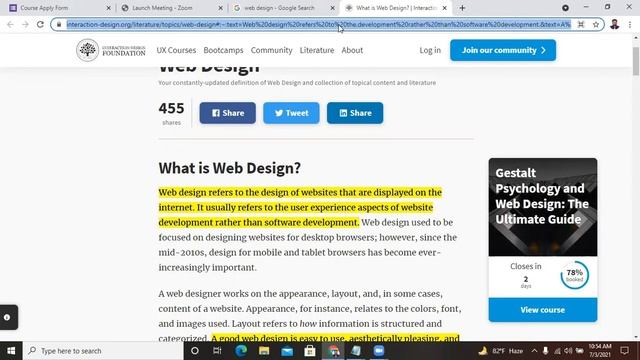The image size is (640, 360).
Task: Click the Type here to search box
Action: coord(103,351)
